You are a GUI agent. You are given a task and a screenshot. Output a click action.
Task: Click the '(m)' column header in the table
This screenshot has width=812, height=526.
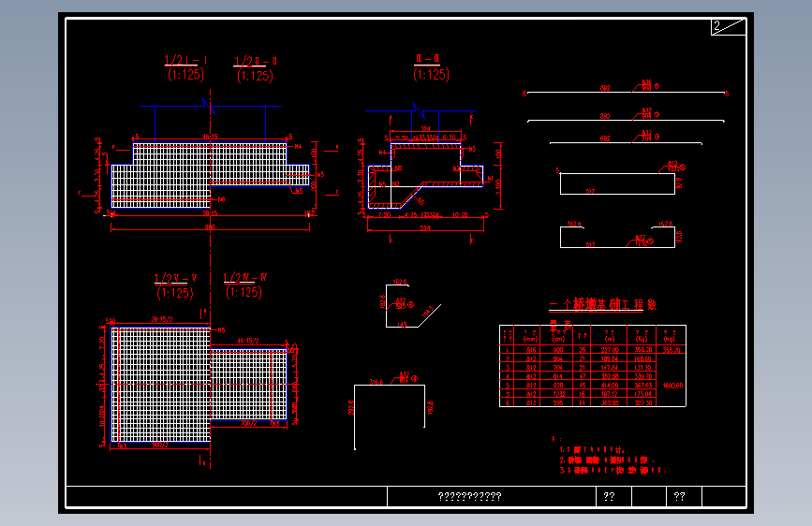(x=610, y=339)
